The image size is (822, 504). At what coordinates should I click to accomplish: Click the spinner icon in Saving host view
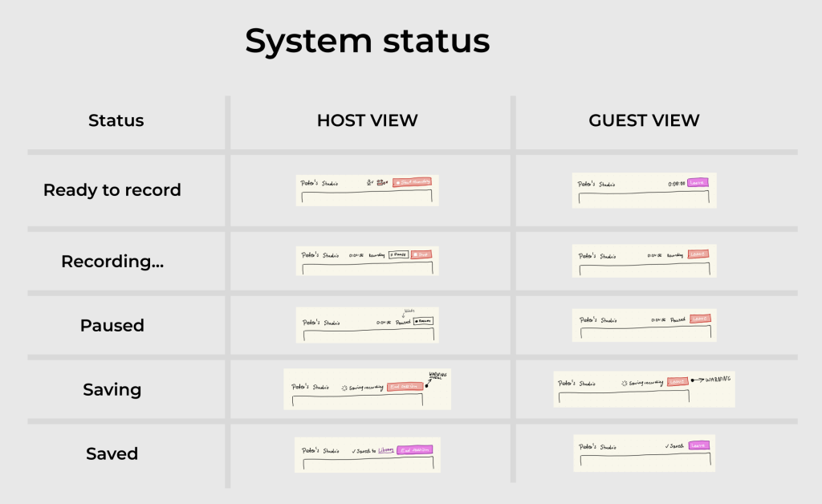(344, 387)
